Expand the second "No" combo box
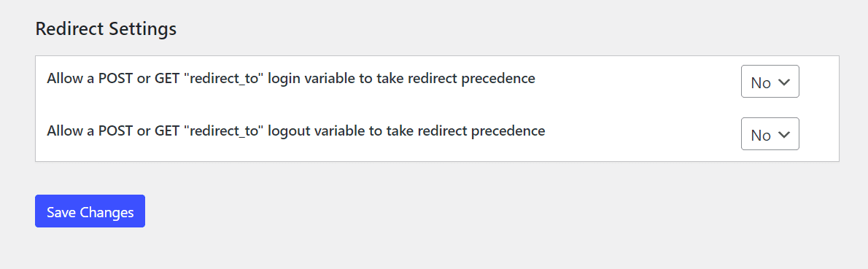Viewport: 868px width, 269px height. click(x=770, y=133)
